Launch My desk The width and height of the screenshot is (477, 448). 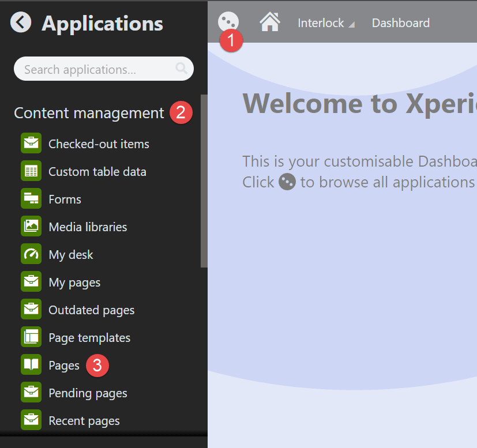pos(71,255)
